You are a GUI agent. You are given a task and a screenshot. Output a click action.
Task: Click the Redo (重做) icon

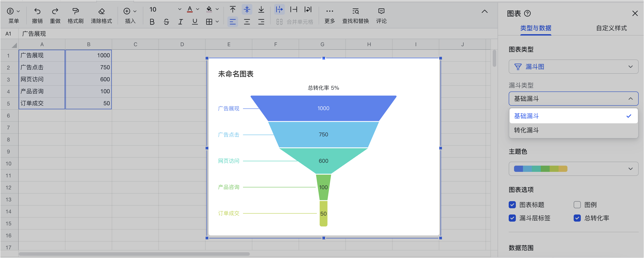tap(55, 11)
